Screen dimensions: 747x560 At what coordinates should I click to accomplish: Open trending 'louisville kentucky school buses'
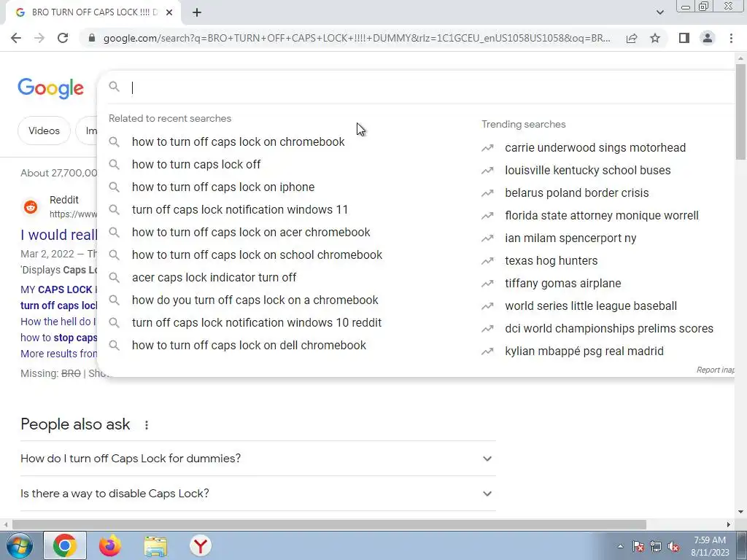pos(587,171)
